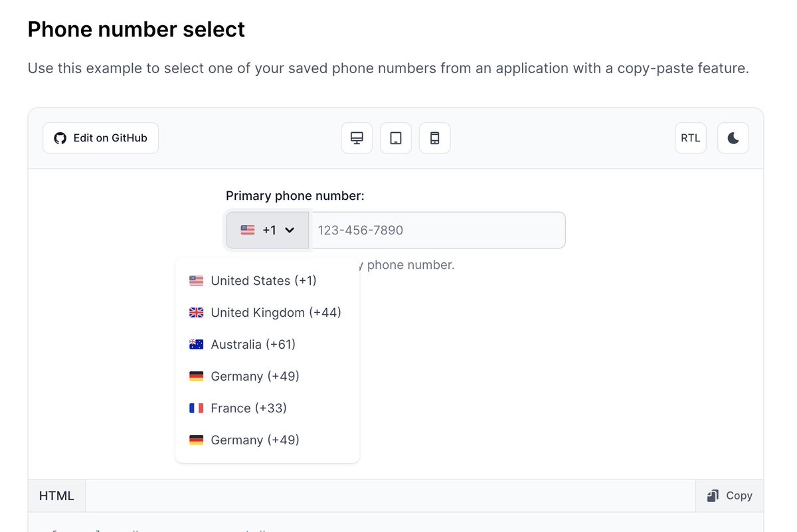Click the copy clipboard icon
797x532 pixels.
[713, 495]
